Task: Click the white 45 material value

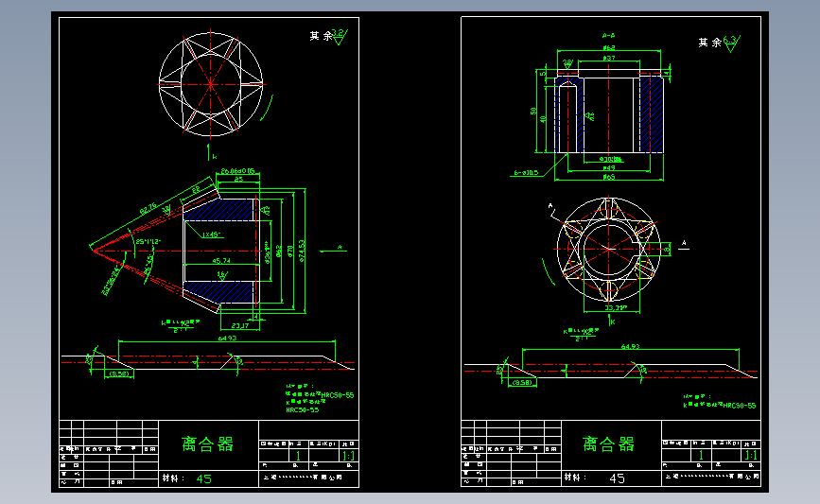Action: tap(617, 478)
